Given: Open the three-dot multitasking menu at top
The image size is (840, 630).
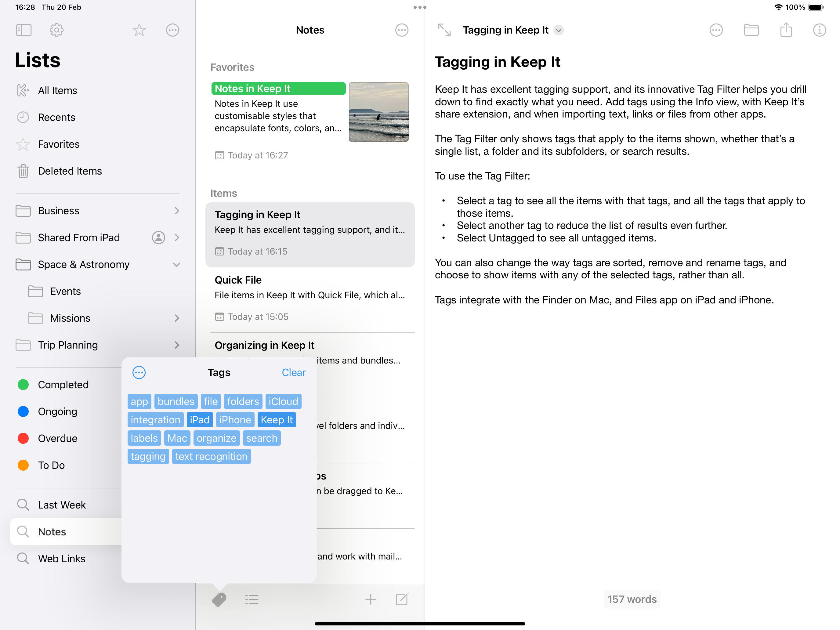Looking at the screenshot, I should point(420,7).
